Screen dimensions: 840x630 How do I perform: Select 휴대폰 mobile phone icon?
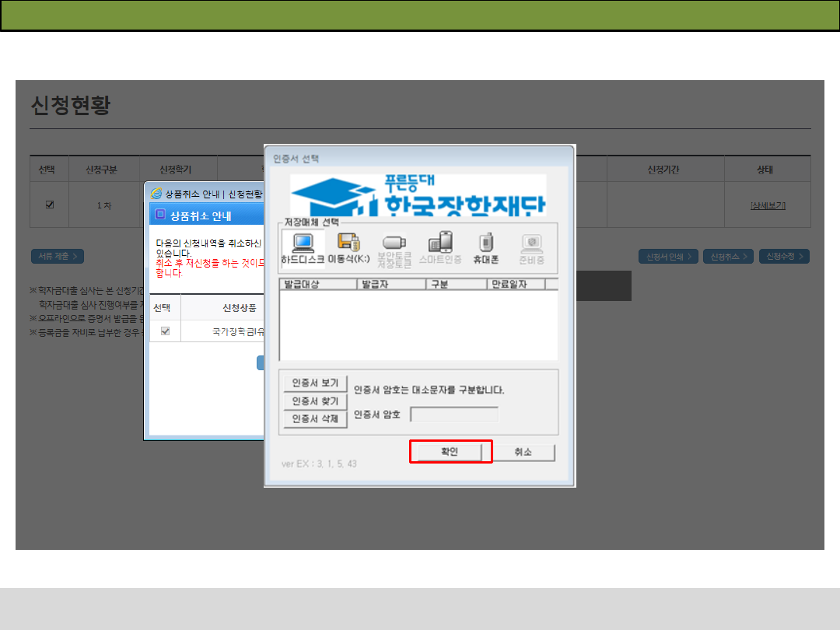coord(486,249)
